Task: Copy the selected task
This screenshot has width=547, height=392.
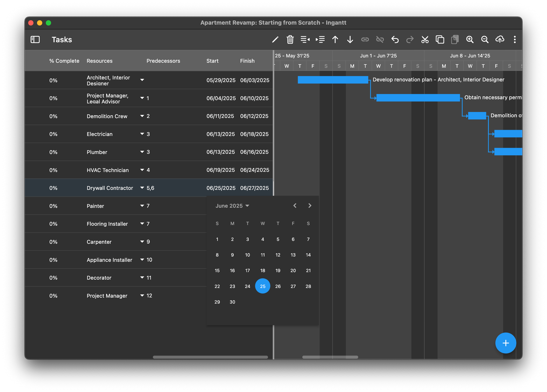Action: (x=440, y=40)
